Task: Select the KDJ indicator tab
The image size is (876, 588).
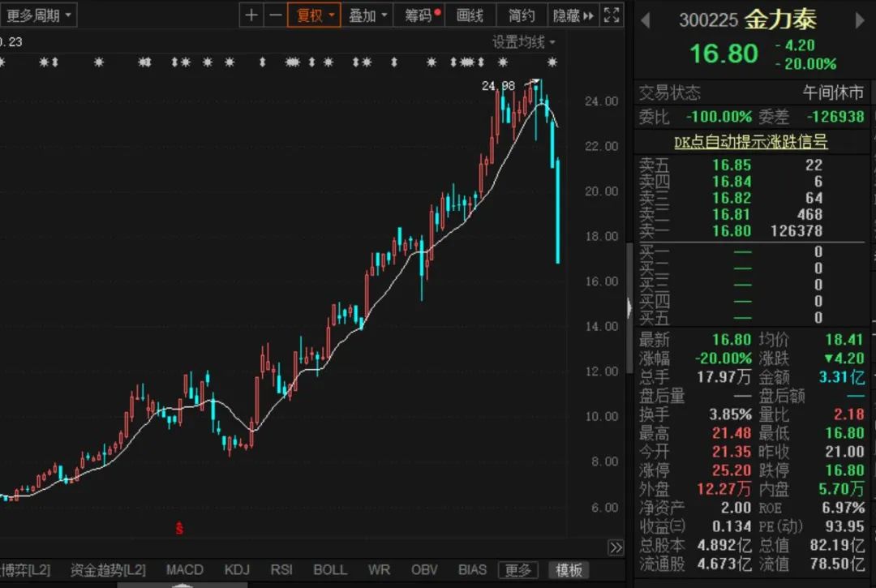Action: point(237,569)
